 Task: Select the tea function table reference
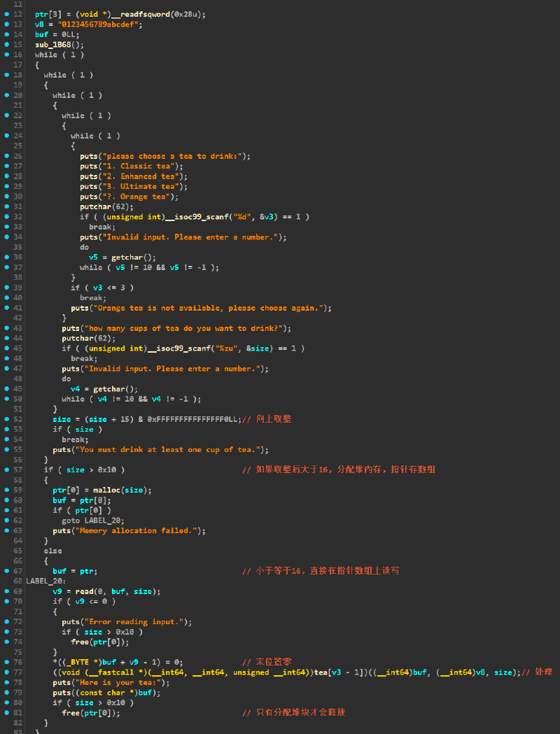pyautogui.click(x=321, y=672)
